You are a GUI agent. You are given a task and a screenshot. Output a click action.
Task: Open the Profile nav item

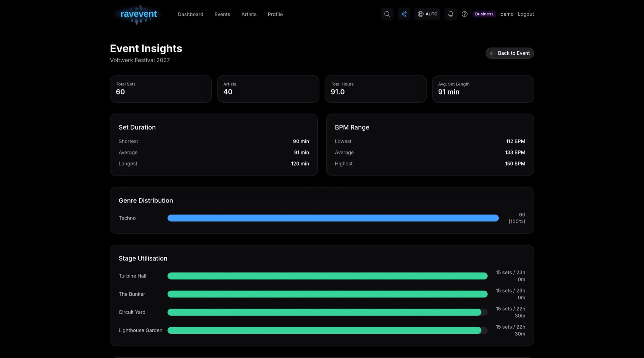(x=275, y=14)
